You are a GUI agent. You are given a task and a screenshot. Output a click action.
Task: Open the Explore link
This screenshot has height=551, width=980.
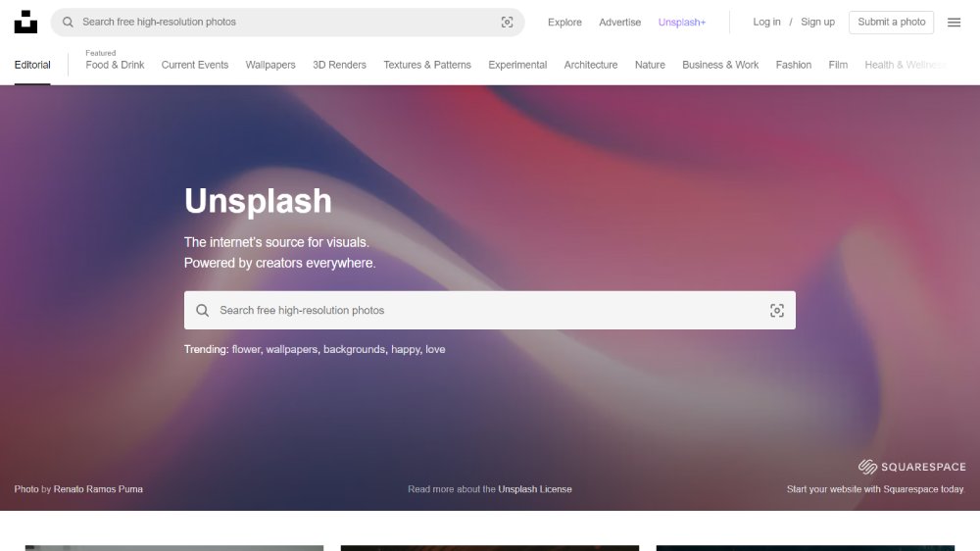564,22
